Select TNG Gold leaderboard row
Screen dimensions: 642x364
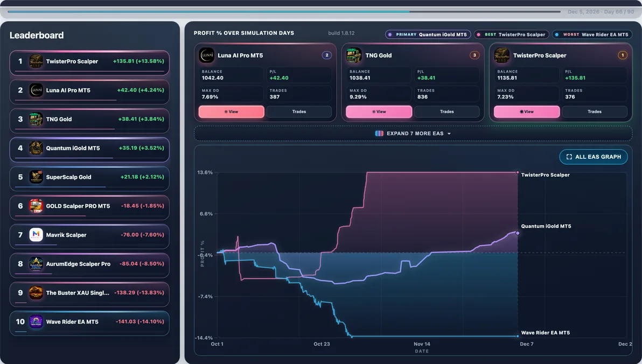click(x=89, y=121)
